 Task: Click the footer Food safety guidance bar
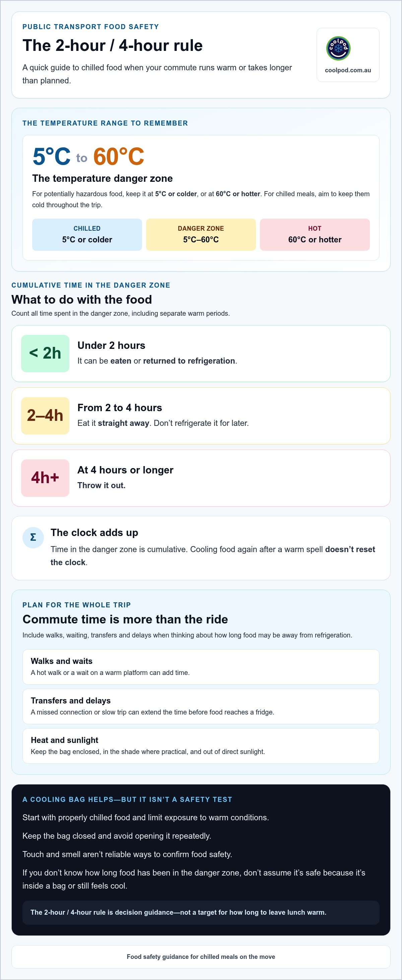click(201, 957)
